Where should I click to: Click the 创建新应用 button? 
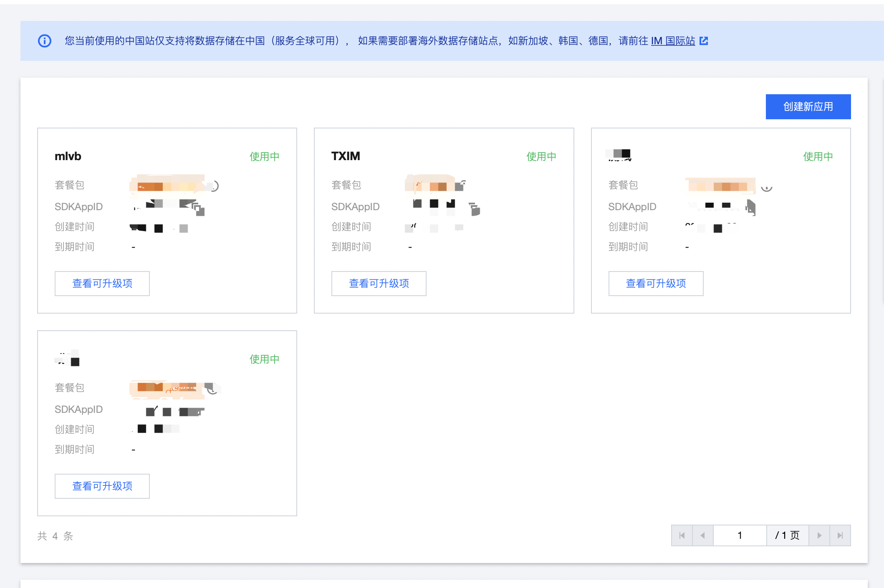coord(808,106)
